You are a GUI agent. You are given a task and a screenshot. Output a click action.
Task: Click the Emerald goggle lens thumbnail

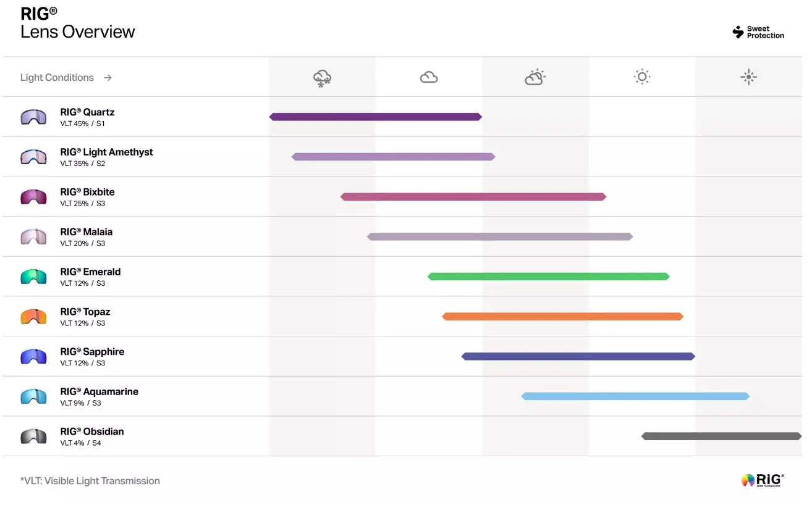coord(33,277)
